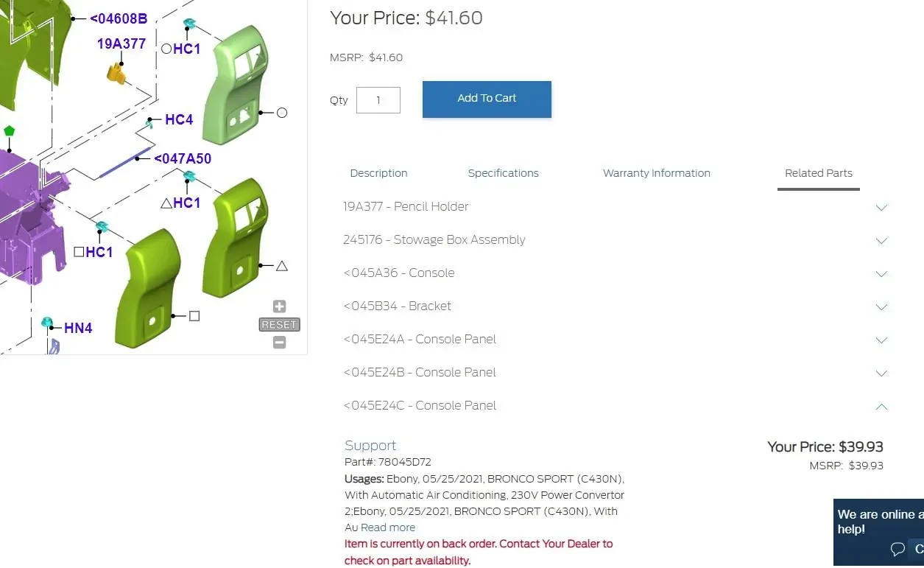Open the Support part link

370,446
